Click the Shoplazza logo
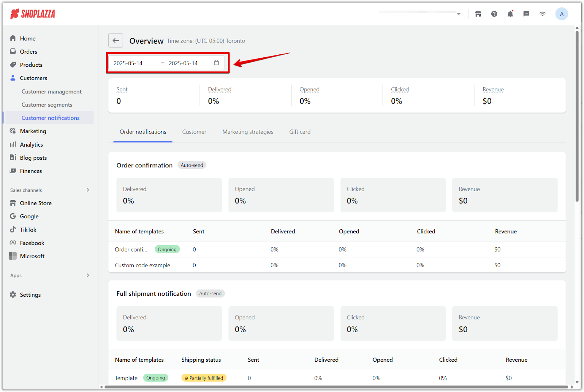 point(32,14)
